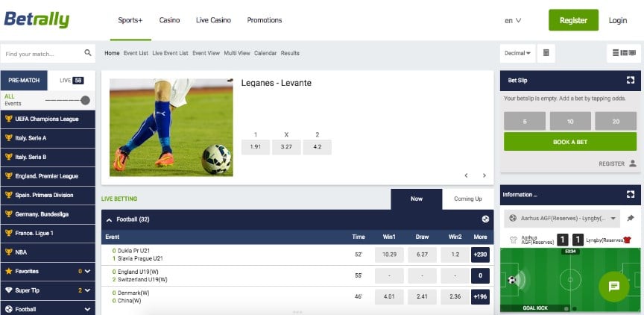Switch the page layout view icon

click(x=624, y=53)
